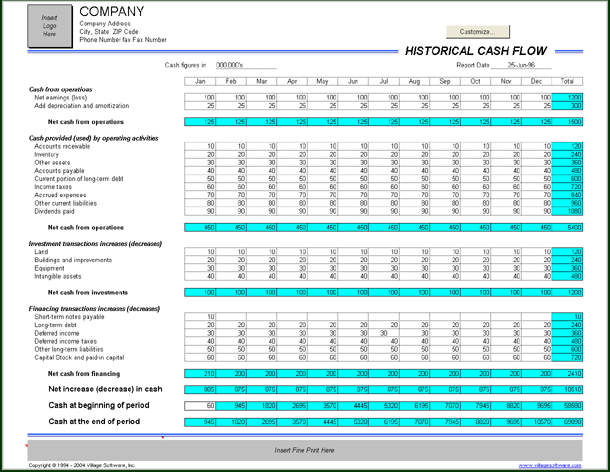Click the Investment transactions increases (decreases) heading

[95, 244]
